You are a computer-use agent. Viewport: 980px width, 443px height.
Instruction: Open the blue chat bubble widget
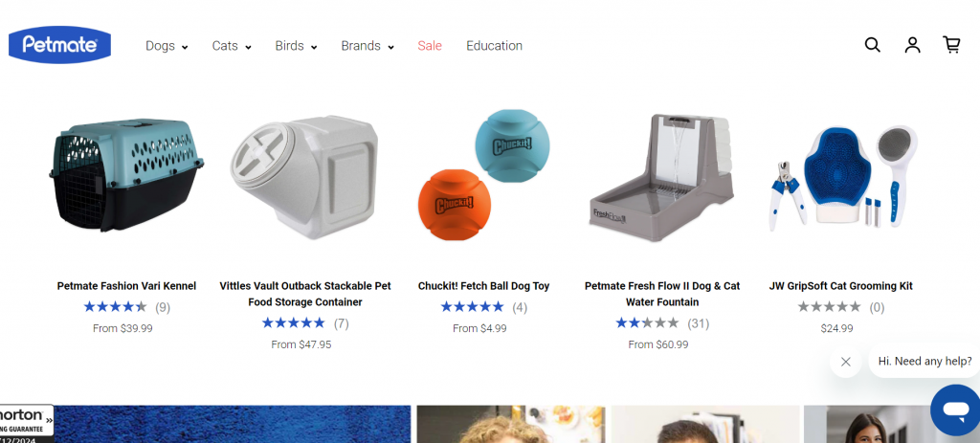955,410
